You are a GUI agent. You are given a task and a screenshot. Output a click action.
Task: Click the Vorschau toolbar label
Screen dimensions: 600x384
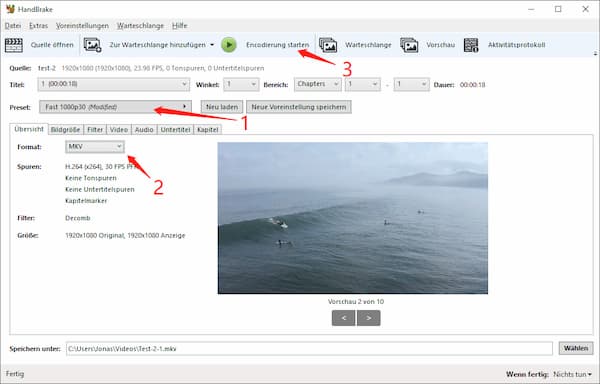pyautogui.click(x=440, y=45)
